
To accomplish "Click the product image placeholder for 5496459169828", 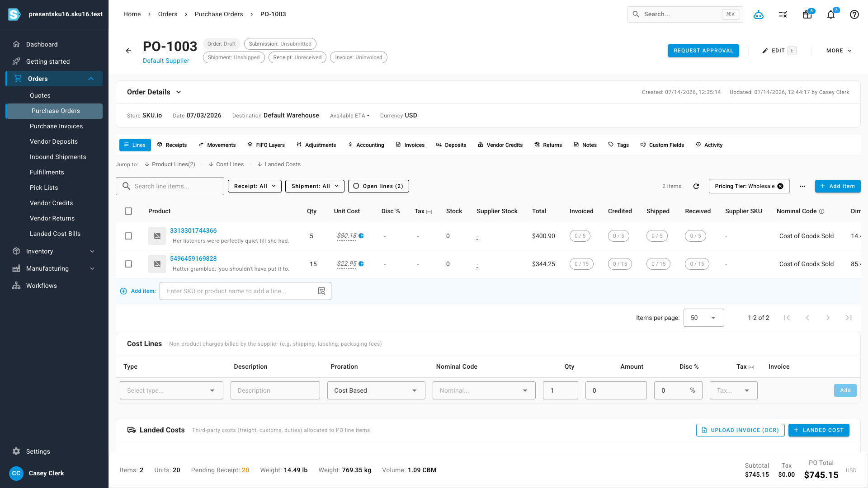I will pyautogui.click(x=157, y=264).
